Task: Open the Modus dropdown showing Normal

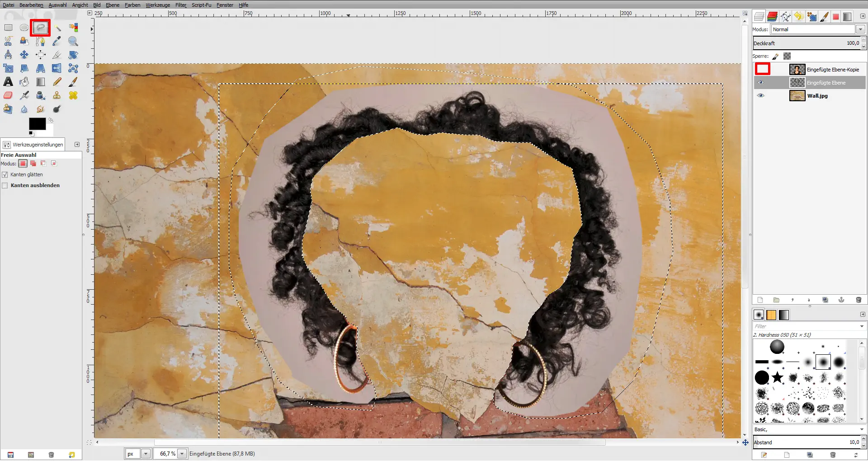Action: (860, 29)
